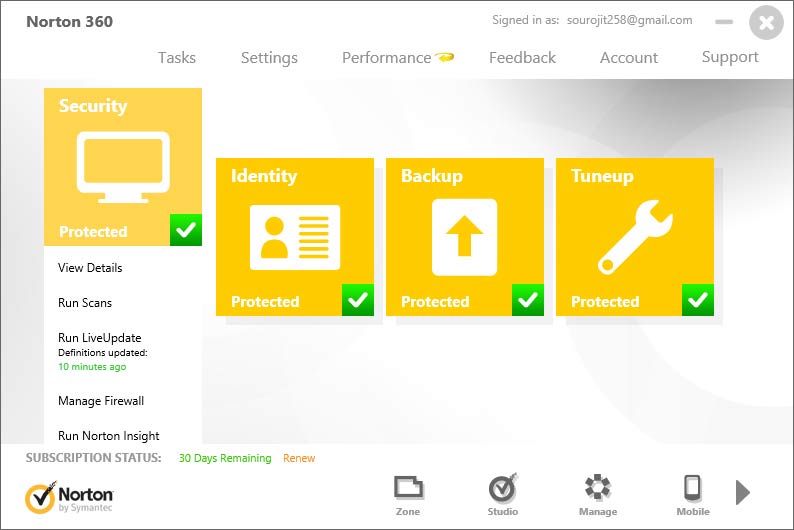
Task: Click the Identity card icon
Action: click(x=295, y=237)
